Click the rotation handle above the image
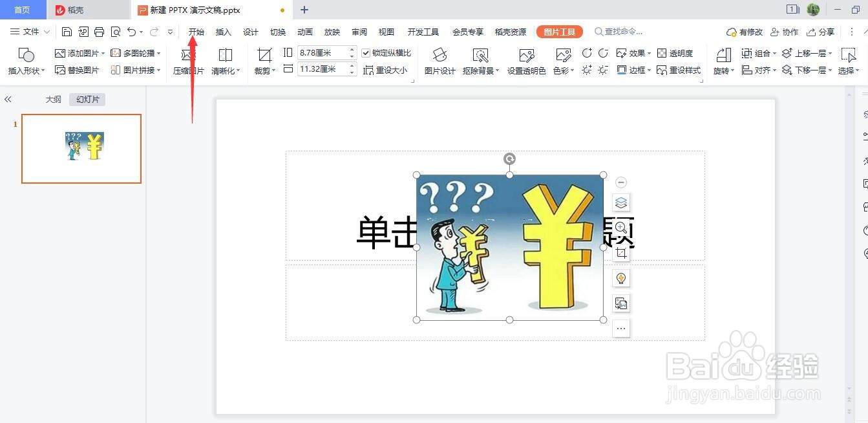 (x=509, y=159)
